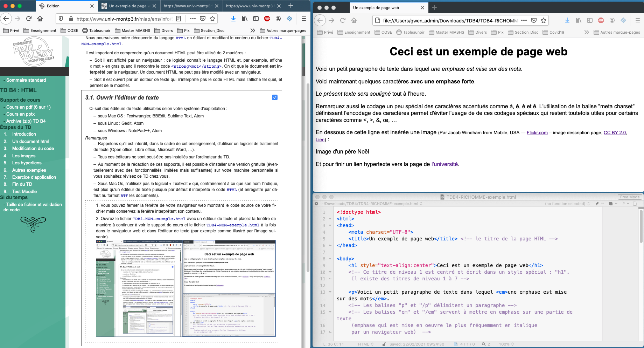644x348 pixels.
Task: Toggle reader view in the left Firefox window
Action: (178, 19)
